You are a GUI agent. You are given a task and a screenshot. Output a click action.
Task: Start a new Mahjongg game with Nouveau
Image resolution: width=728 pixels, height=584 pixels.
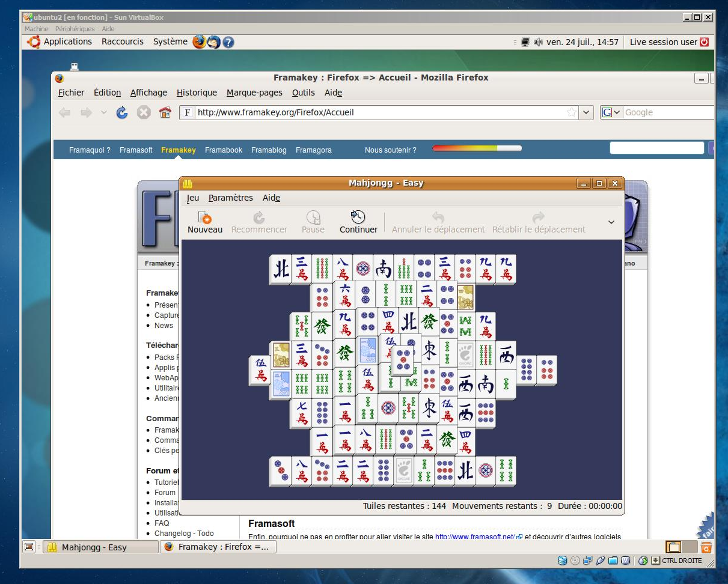pos(205,222)
